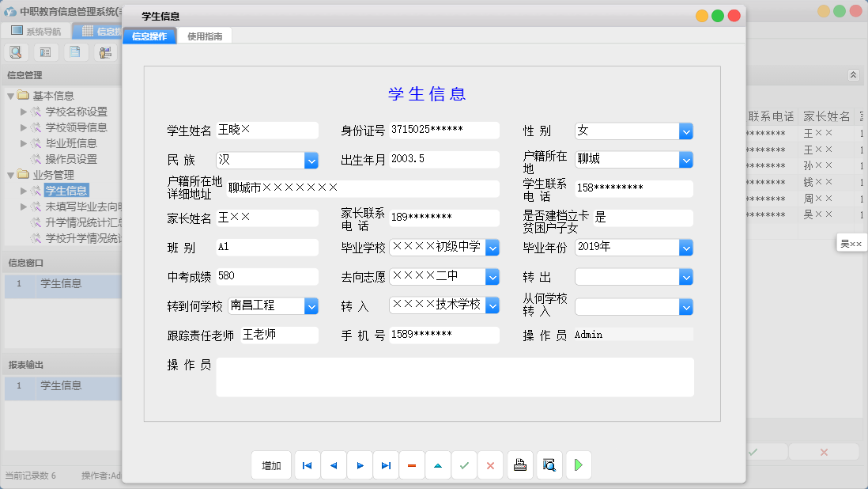868x489 pixels.
Task: Delete current record with the red minus icon
Action: click(x=412, y=465)
